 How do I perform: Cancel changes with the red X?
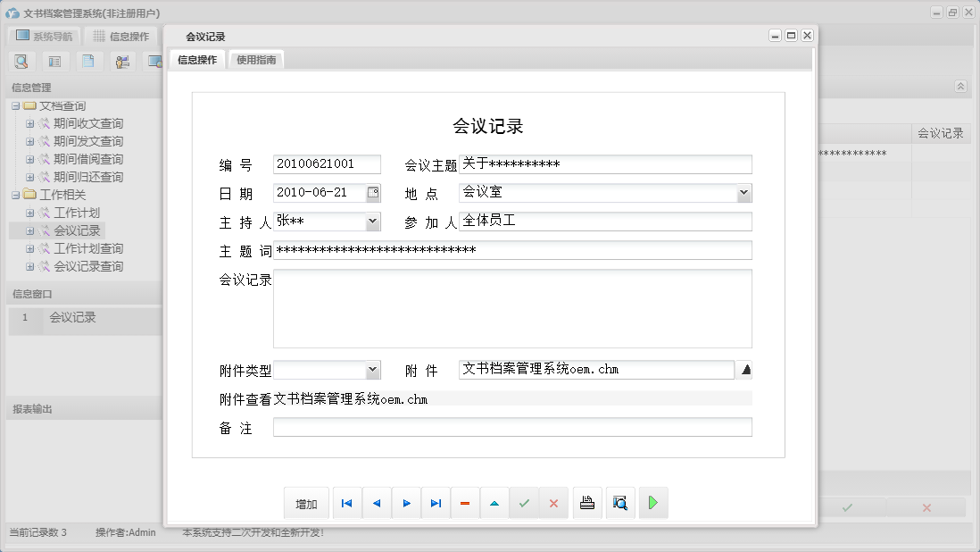pos(553,503)
